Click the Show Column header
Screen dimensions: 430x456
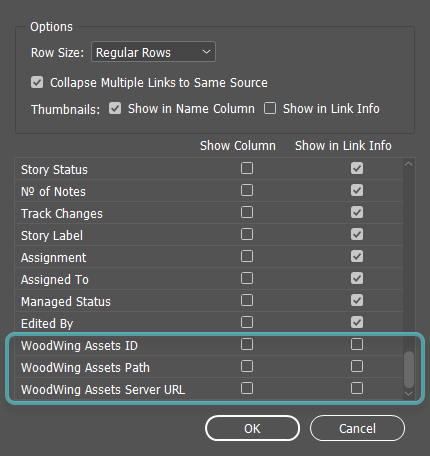tap(238, 146)
